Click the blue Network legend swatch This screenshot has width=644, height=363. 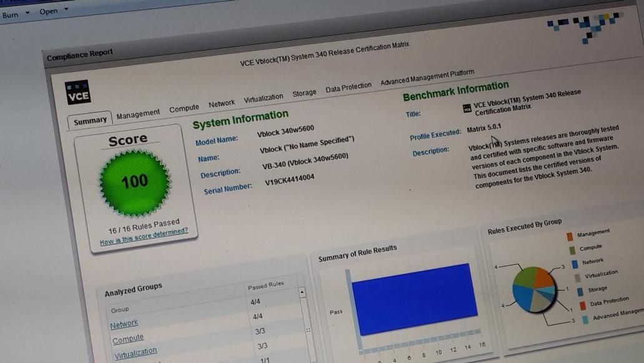[575, 264]
